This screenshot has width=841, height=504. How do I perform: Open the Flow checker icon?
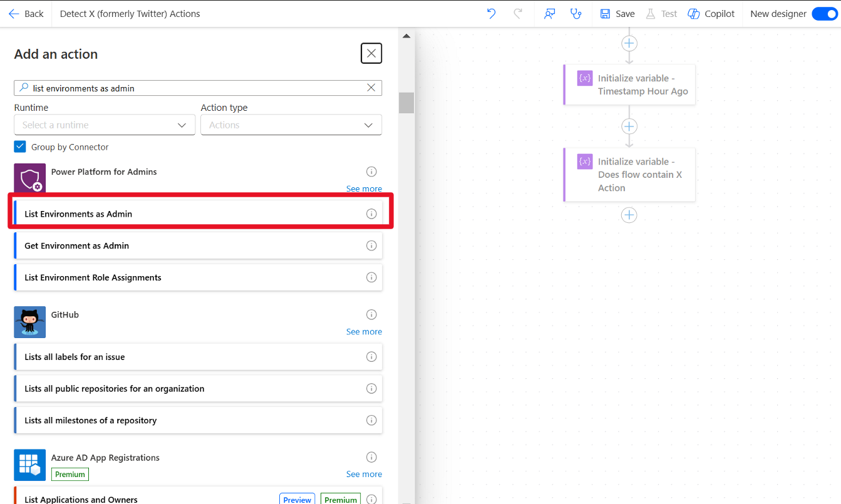(576, 13)
